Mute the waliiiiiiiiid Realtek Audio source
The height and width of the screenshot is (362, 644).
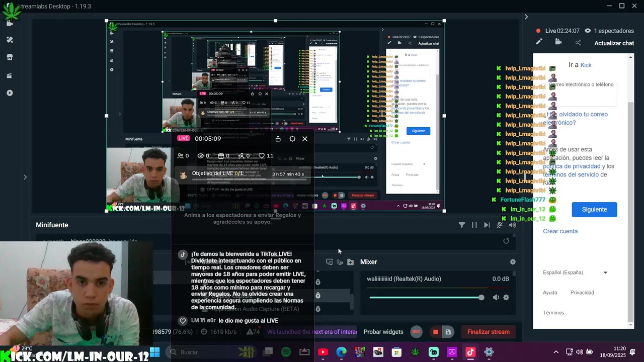click(496, 298)
